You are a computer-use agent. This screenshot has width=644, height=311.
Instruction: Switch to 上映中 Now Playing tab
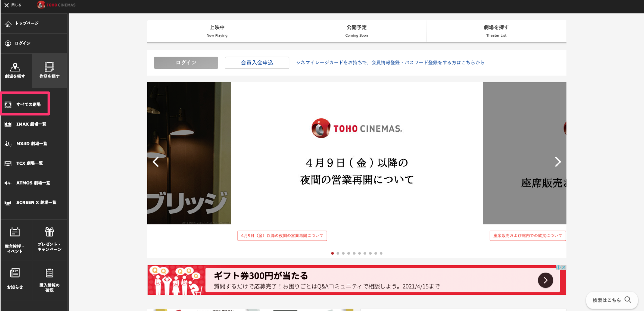click(x=217, y=31)
